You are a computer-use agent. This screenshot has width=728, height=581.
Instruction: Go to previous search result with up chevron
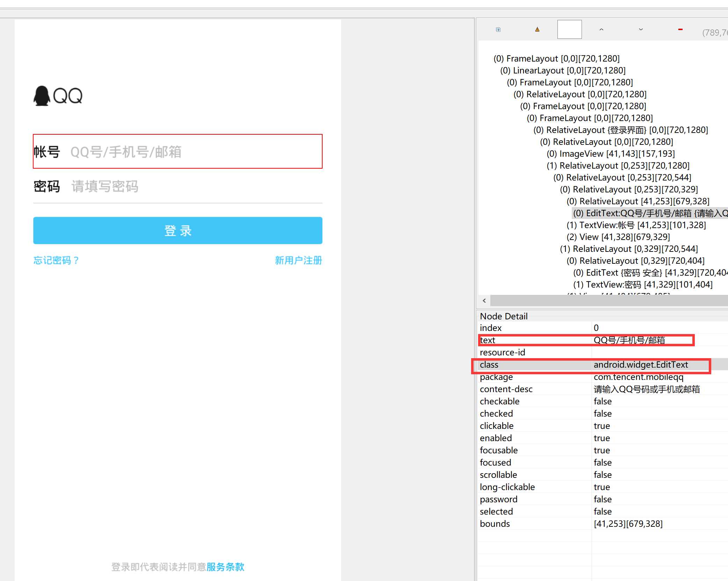[x=601, y=29]
